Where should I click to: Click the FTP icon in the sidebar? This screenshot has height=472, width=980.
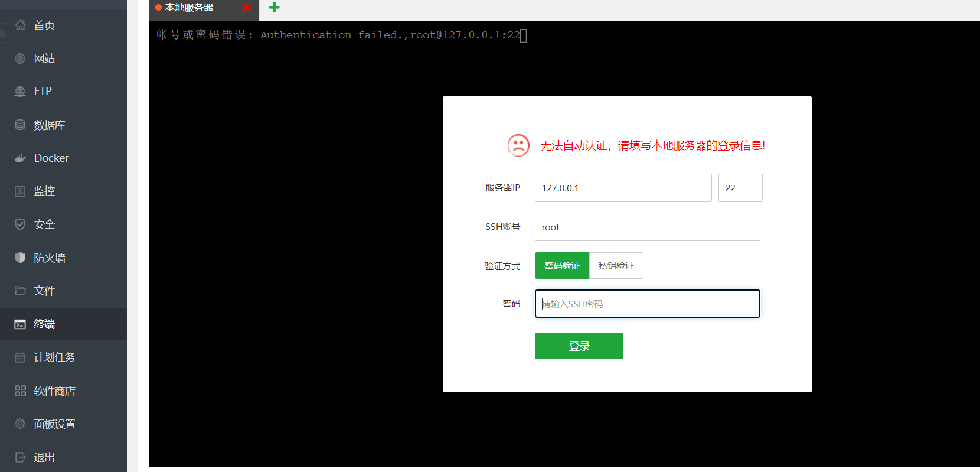point(20,92)
